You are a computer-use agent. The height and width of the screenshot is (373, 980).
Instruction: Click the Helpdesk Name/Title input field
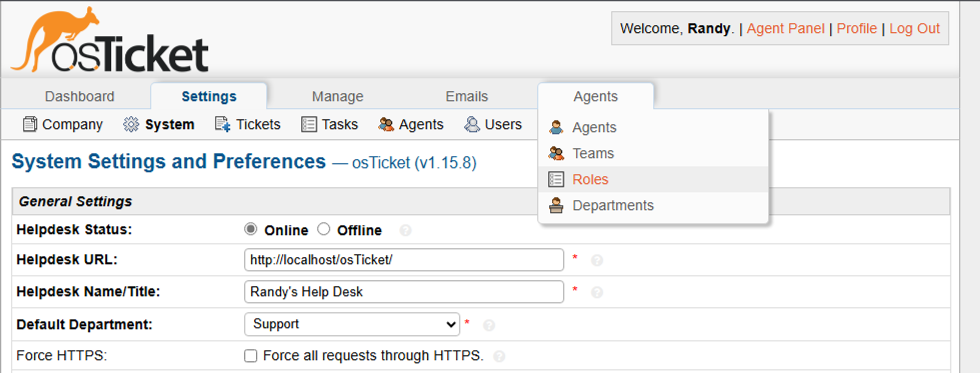click(404, 292)
